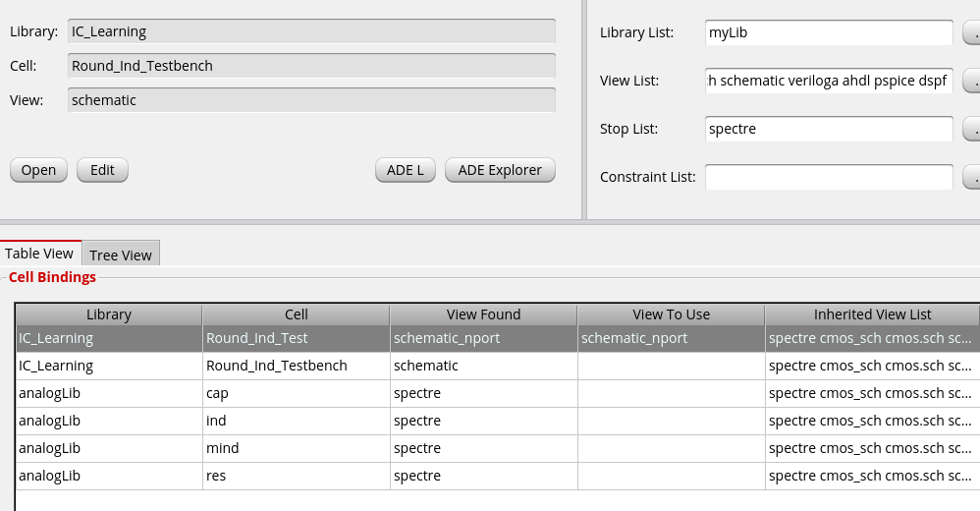Screen dimensions: 980x511
Task: Click the Open button
Action: [x=38, y=170]
